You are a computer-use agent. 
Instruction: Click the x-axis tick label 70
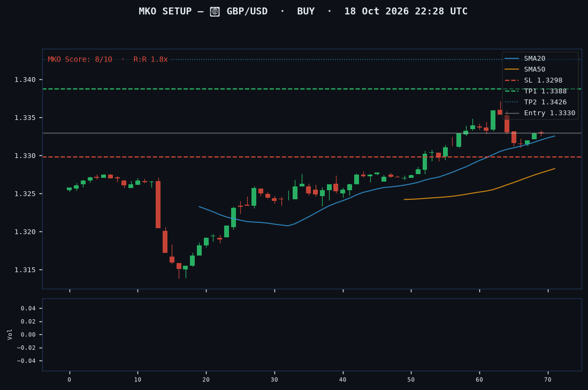point(548,379)
